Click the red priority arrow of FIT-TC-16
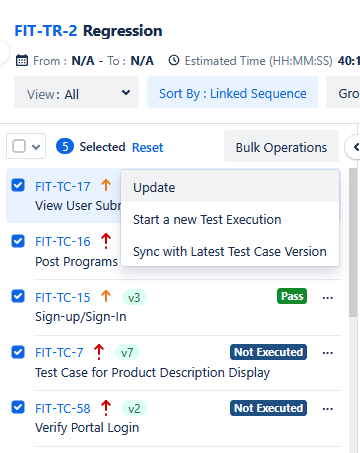Viewport: 360px width, 453px height. click(x=106, y=241)
